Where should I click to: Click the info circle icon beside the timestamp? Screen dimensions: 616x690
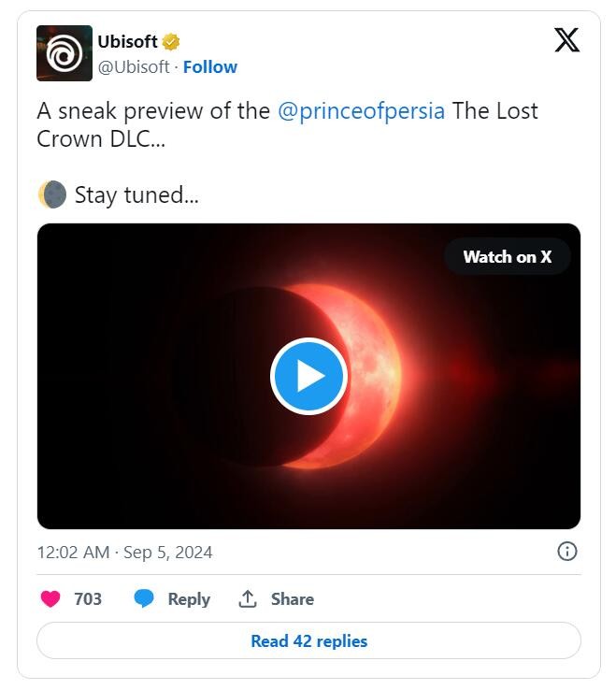566,552
